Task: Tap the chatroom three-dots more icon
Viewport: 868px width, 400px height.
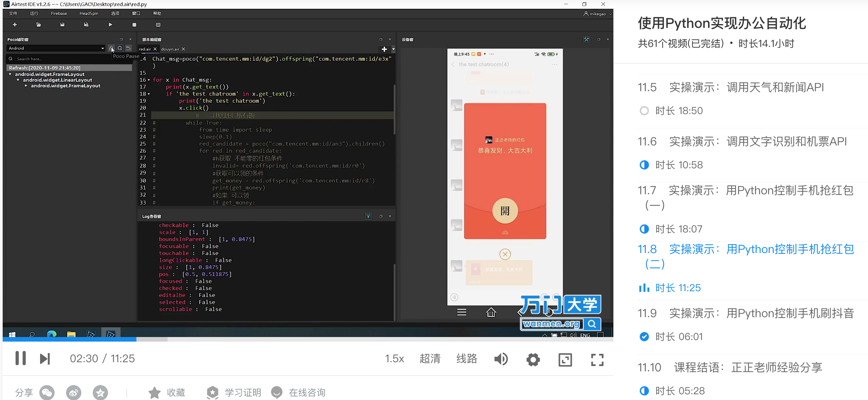Action: tap(555, 65)
